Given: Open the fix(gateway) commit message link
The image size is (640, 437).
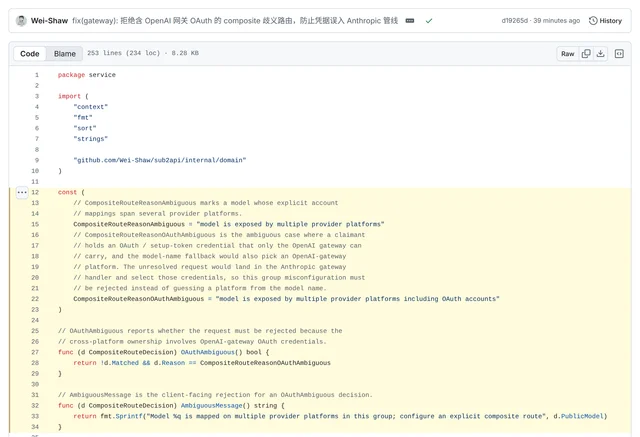Looking at the screenshot, I should coord(235,20).
